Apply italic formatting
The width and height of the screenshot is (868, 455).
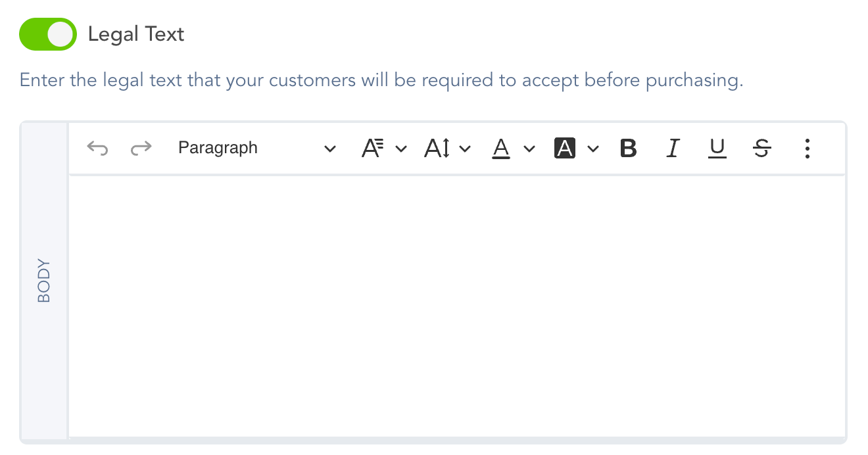tap(672, 149)
